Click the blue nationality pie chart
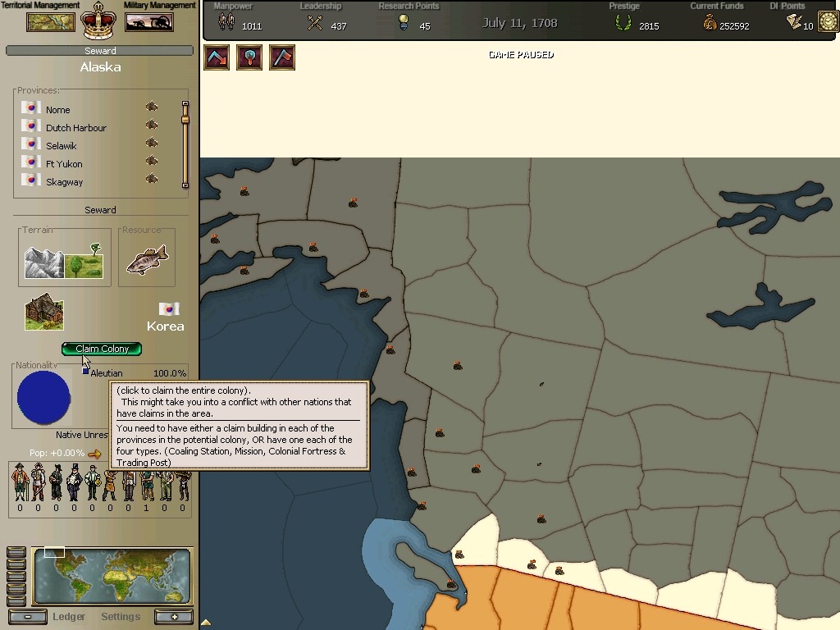Viewport: 840px width, 630px height. coord(43,398)
